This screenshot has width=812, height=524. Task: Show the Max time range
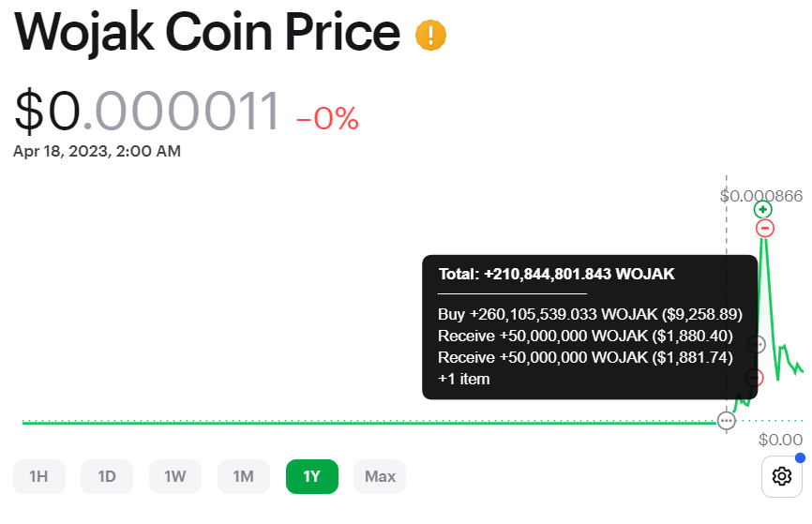tap(380, 476)
